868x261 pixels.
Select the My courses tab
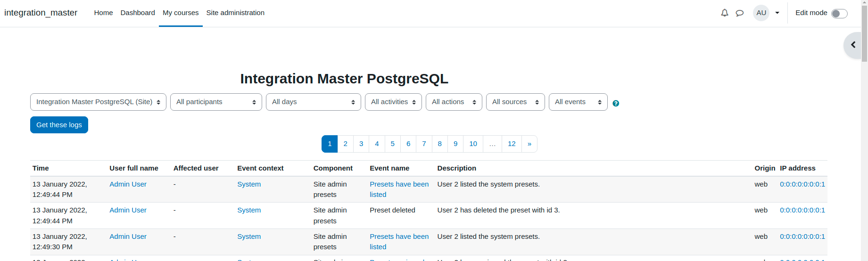point(181,13)
